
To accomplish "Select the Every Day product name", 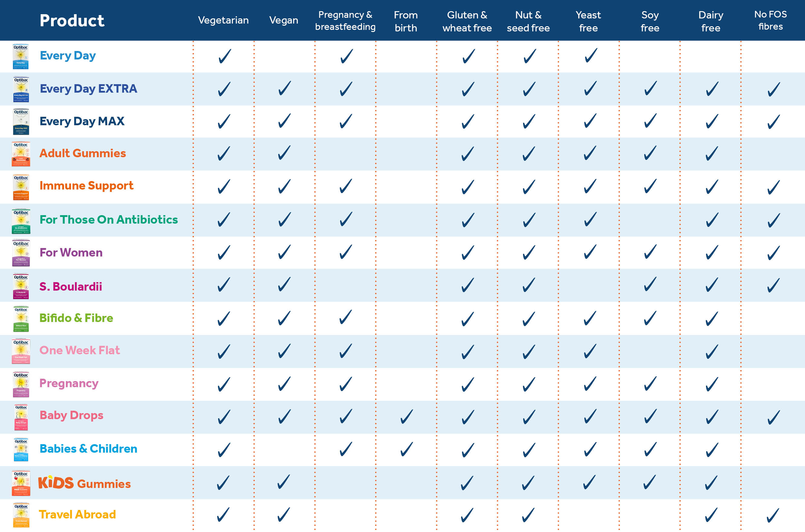I will (x=68, y=56).
